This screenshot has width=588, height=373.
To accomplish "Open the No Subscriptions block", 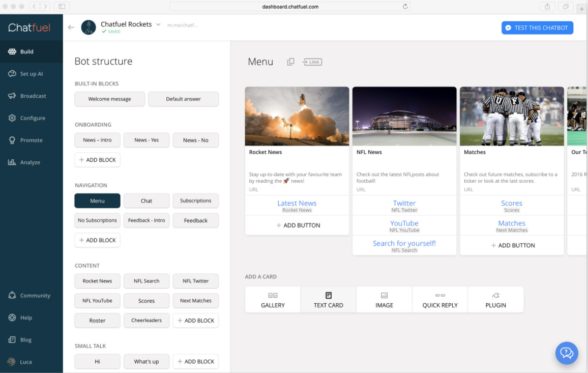I will coord(98,220).
